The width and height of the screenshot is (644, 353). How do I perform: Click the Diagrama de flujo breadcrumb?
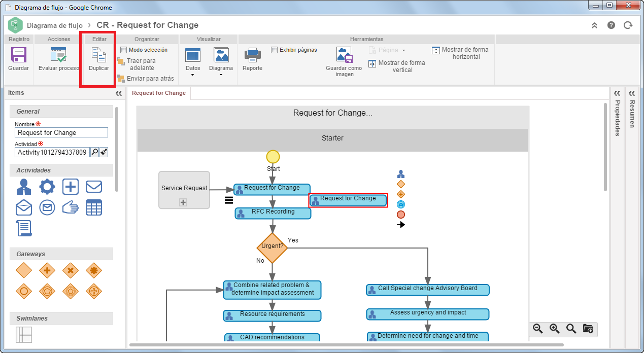point(55,25)
